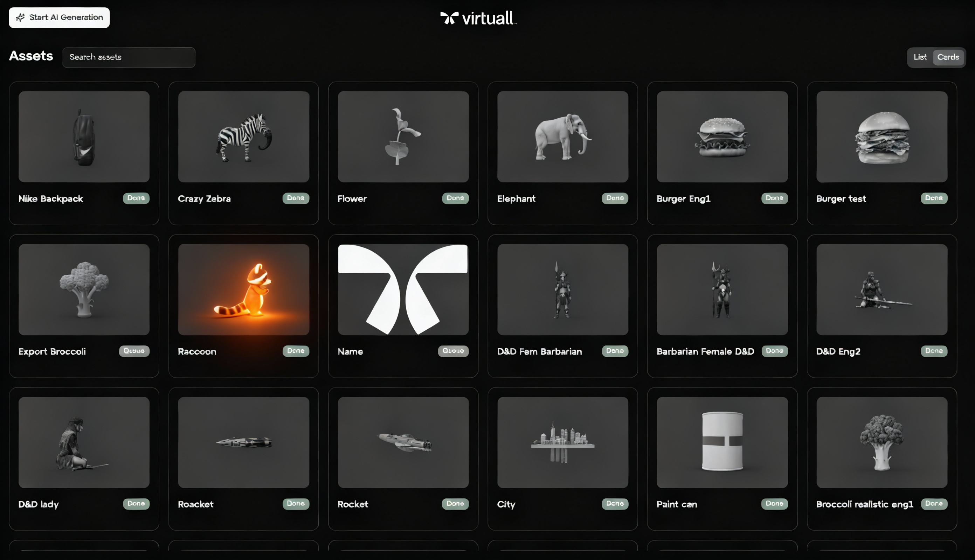Open the Burger Eng1 preview image

(x=722, y=136)
